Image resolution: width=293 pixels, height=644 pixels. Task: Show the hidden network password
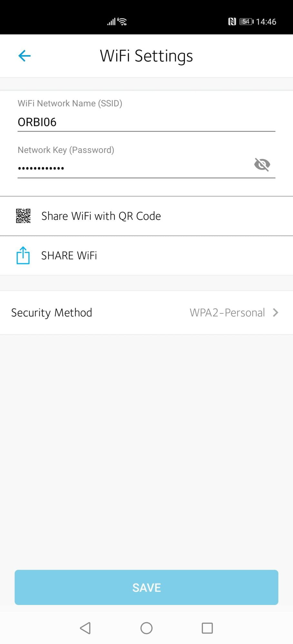tap(262, 165)
